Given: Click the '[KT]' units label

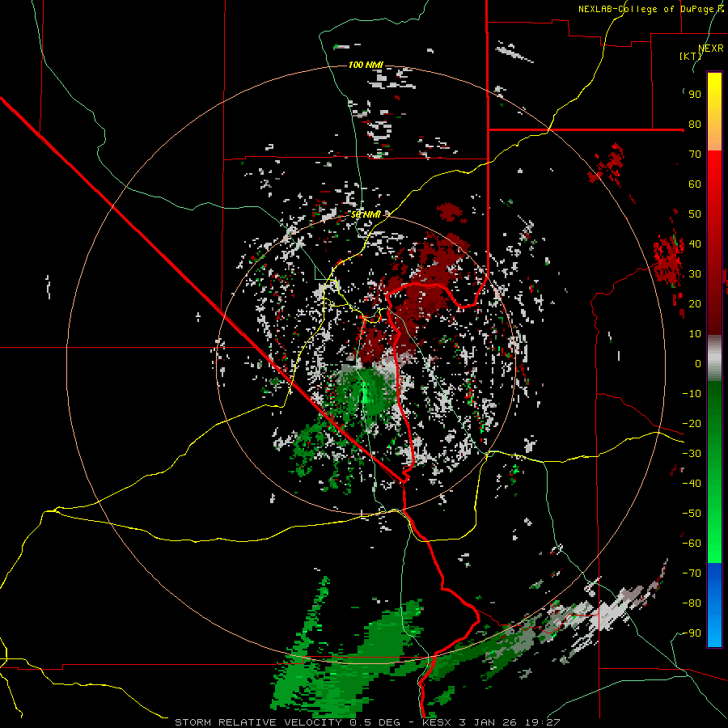Looking at the screenshot, I should [x=691, y=56].
